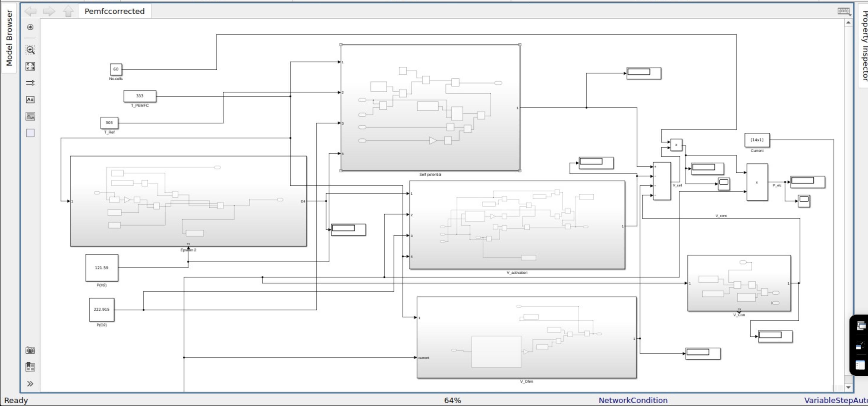Viewport: 868px width, 406px height.
Task: Select the Zoom tool in palette
Action: pos(30,50)
